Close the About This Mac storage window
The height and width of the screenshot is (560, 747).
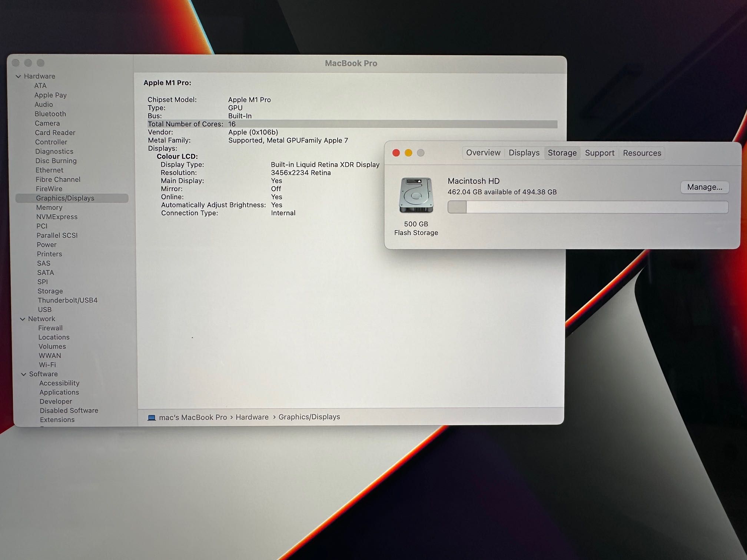[x=396, y=153]
